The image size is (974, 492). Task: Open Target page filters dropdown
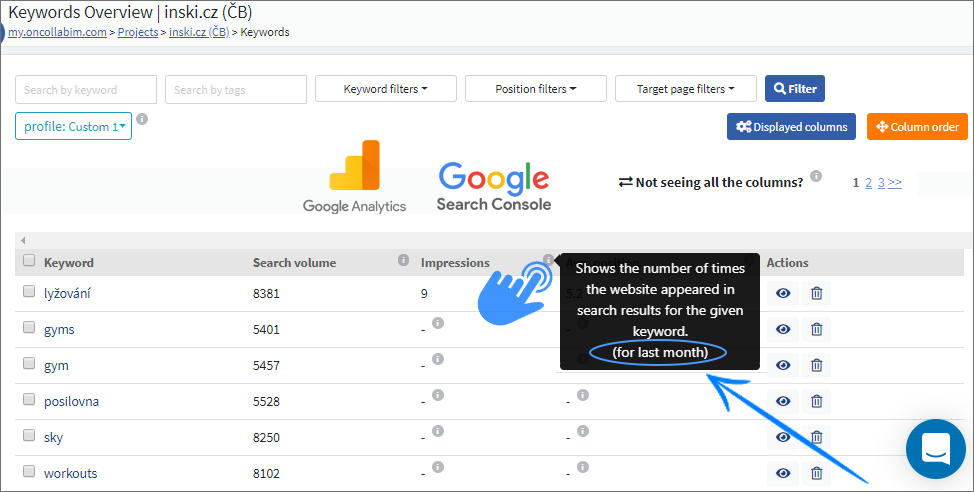coord(686,89)
